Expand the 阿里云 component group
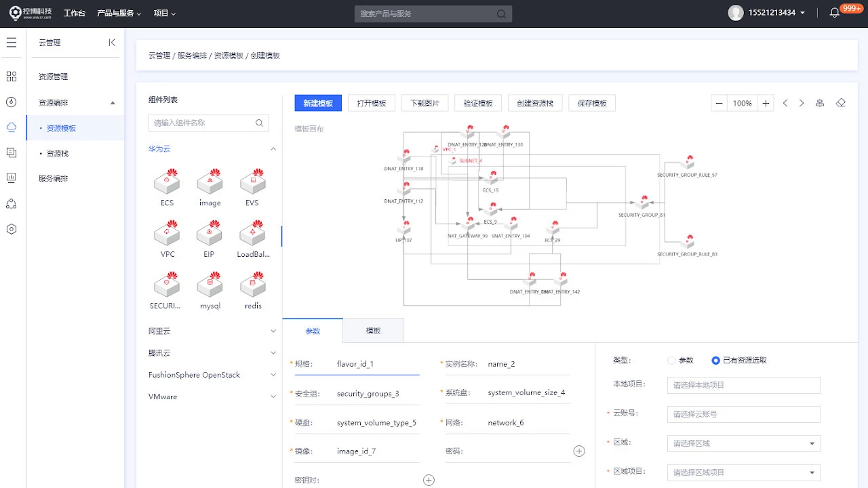868x488 pixels. click(273, 331)
